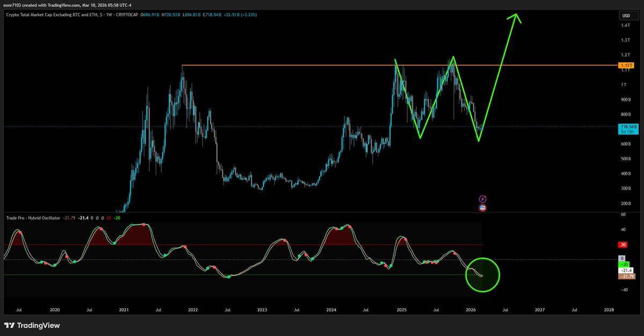The image size is (644, 336).
Task: Click the TradingView logo at bottom left
Action: (32, 325)
